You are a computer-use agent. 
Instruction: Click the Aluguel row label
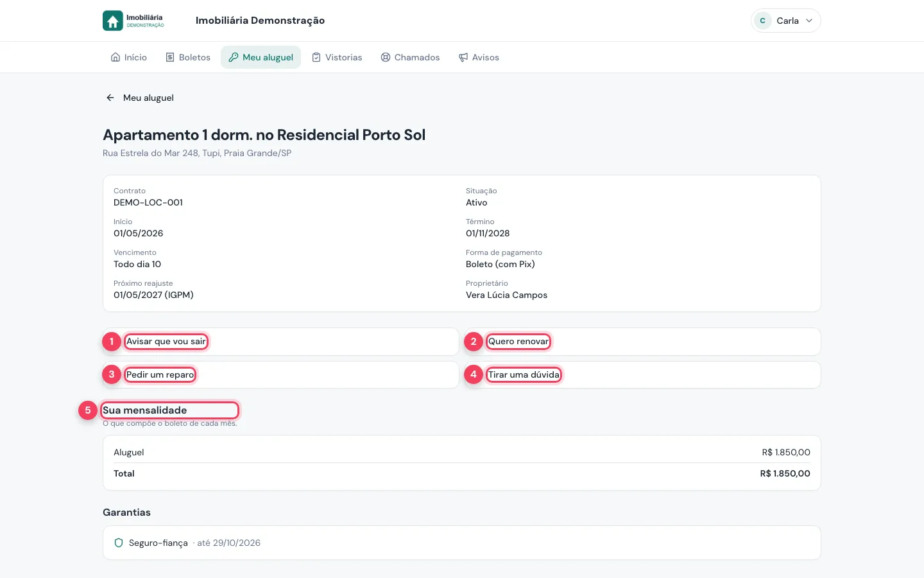[x=129, y=452]
